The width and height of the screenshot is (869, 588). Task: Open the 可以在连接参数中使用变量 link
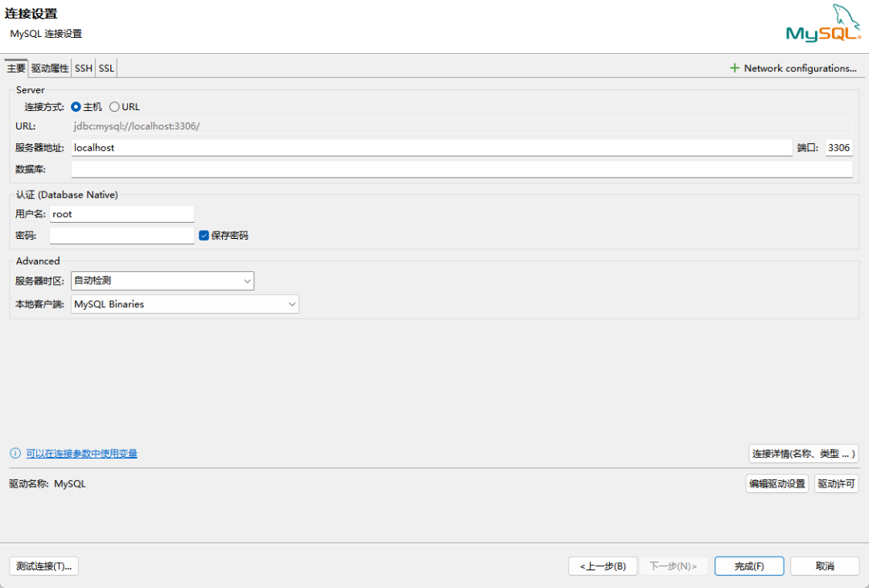click(x=81, y=454)
